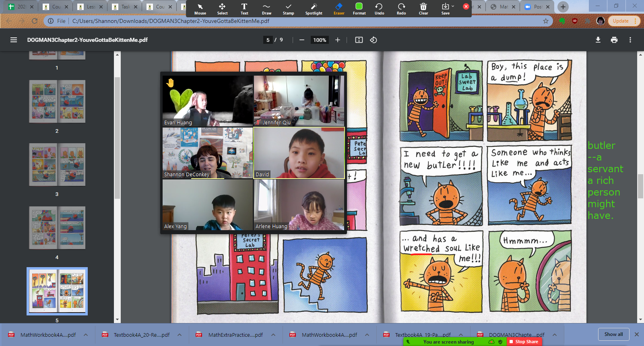
Task: Click Alex Yang's video tile
Action: [x=208, y=205]
